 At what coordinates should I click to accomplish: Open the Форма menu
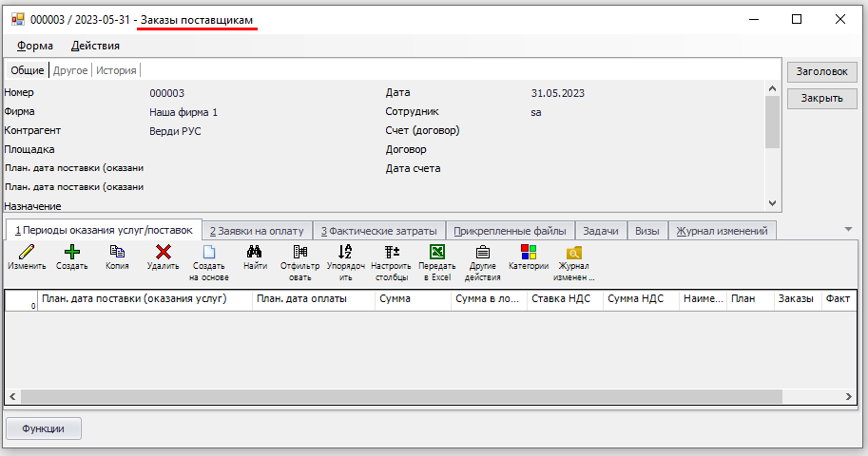tap(35, 46)
